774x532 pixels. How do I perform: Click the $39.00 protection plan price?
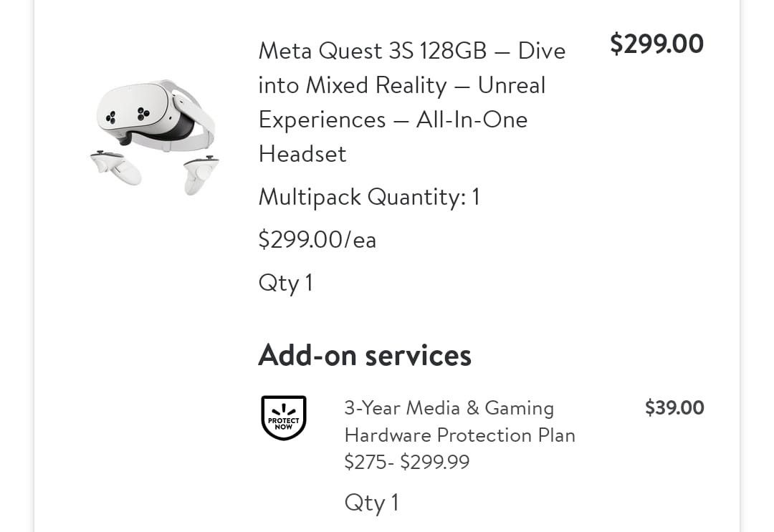coord(674,408)
